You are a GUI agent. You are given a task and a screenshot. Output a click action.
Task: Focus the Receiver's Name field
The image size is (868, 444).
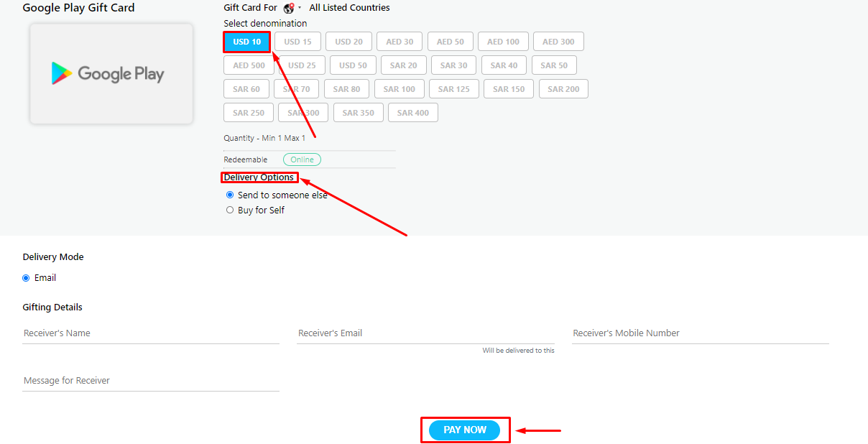pos(151,333)
